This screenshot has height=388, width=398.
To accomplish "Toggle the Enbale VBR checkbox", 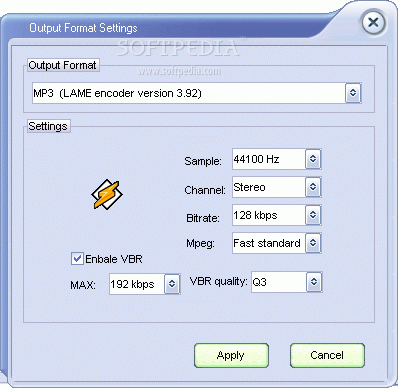I will tap(77, 259).
